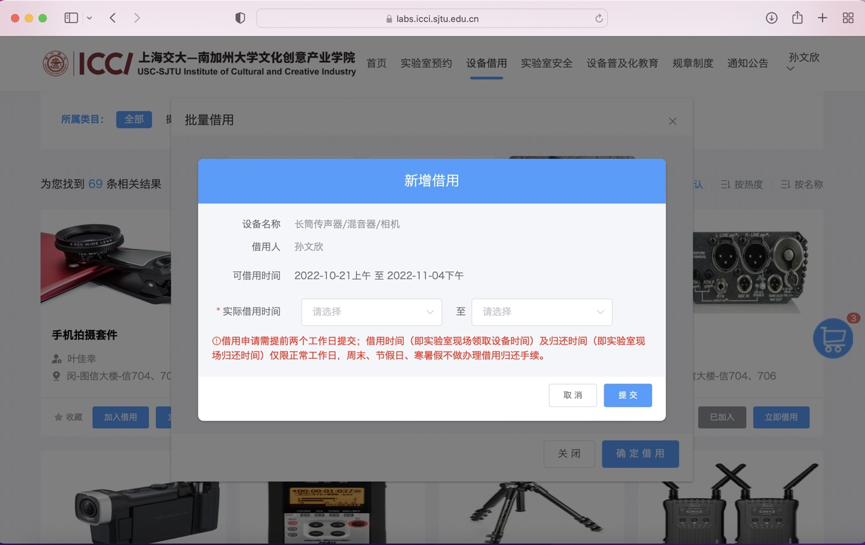The width and height of the screenshot is (865, 545).
Task: Click the Share icon in Safari
Action: 797,18
